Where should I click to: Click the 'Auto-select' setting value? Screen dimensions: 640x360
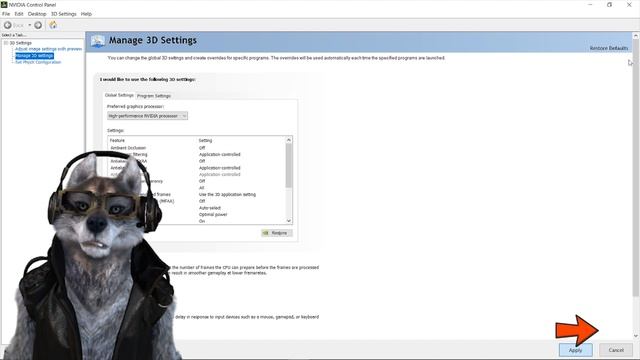pyautogui.click(x=210, y=208)
